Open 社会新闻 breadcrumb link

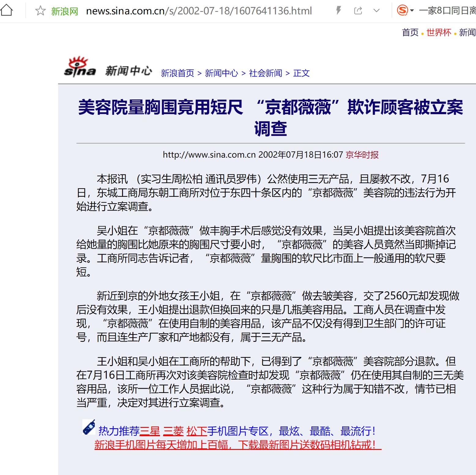[x=266, y=73]
